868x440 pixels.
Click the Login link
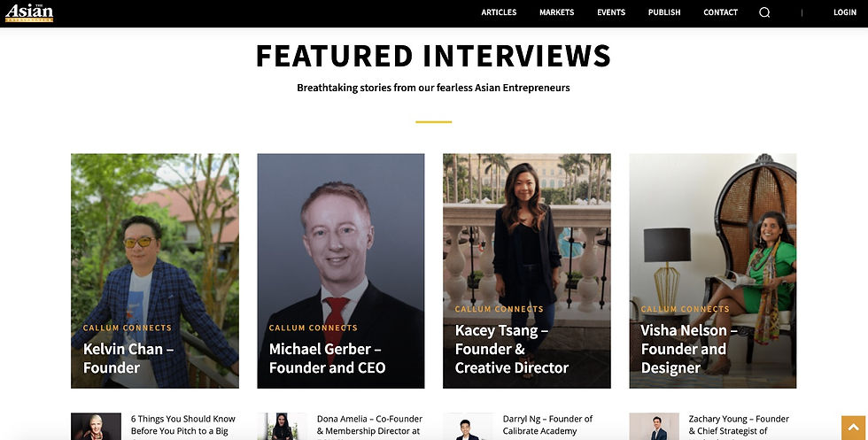tap(845, 12)
